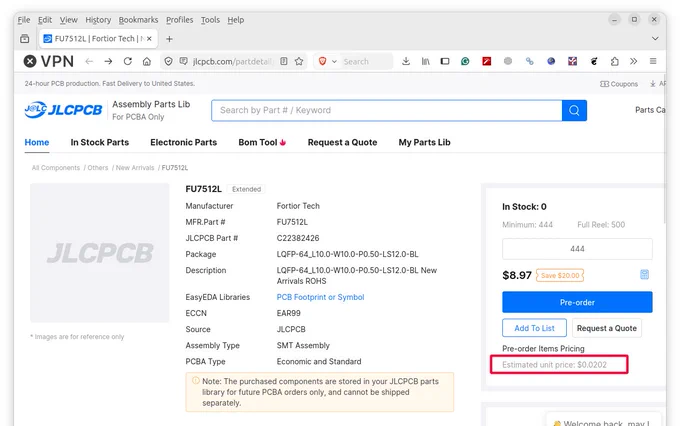Viewport: 680px width, 426px height.
Task: Open search engine dropdown arrow
Action: click(x=334, y=62)
